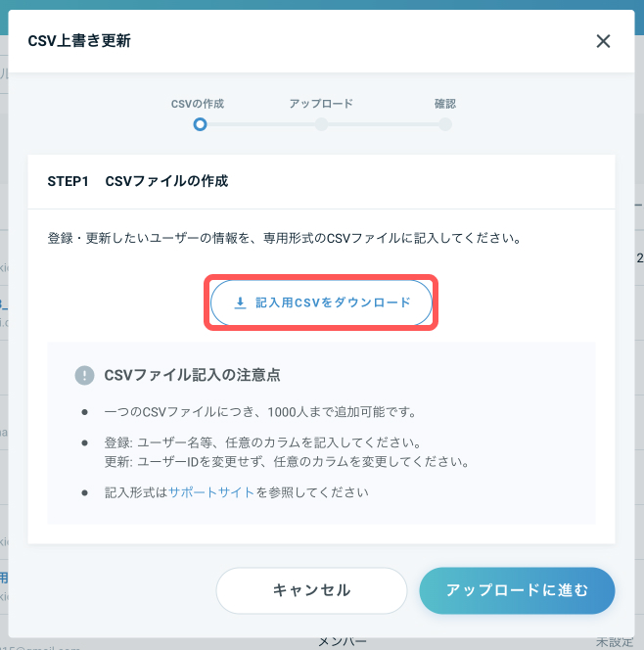Click the アップロード step label

pyautogui.click(x=321, y=104)
